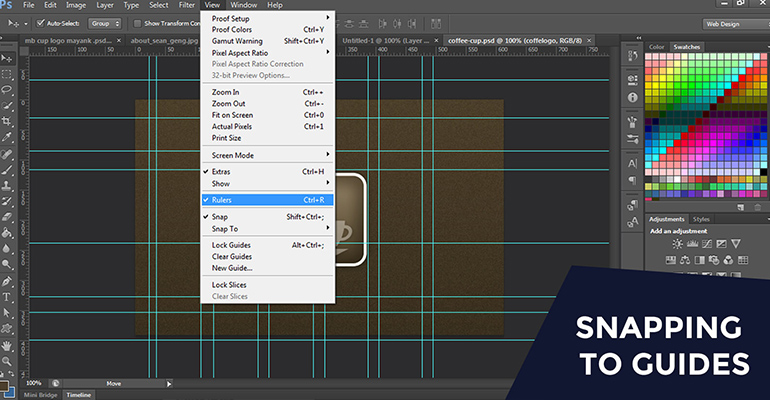Select the Hand tool
The image size is (770, 400).
point(6,346)
